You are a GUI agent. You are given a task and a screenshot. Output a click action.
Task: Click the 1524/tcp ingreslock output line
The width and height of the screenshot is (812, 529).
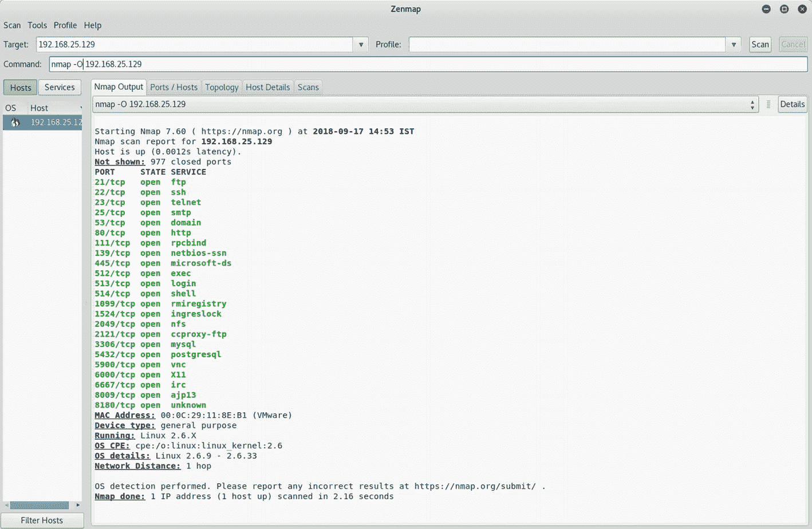[x=158, y=314]
